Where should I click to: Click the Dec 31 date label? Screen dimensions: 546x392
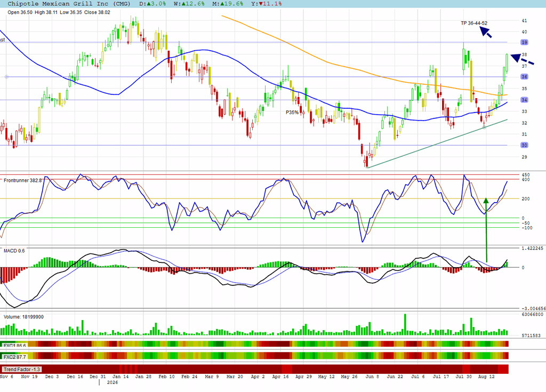[98, 377]
